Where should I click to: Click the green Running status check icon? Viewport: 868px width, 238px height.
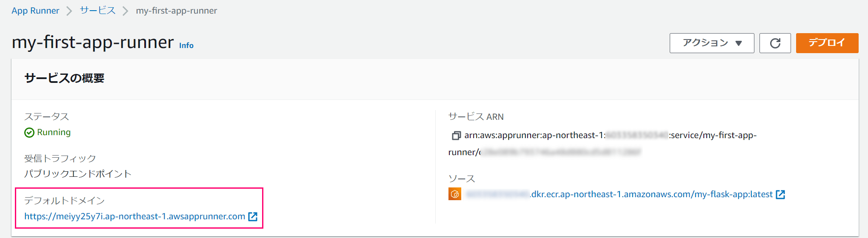29,133
